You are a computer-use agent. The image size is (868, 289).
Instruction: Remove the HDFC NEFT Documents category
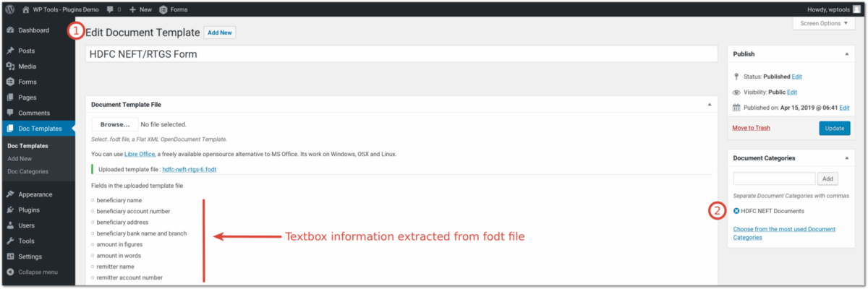point(736,211)
